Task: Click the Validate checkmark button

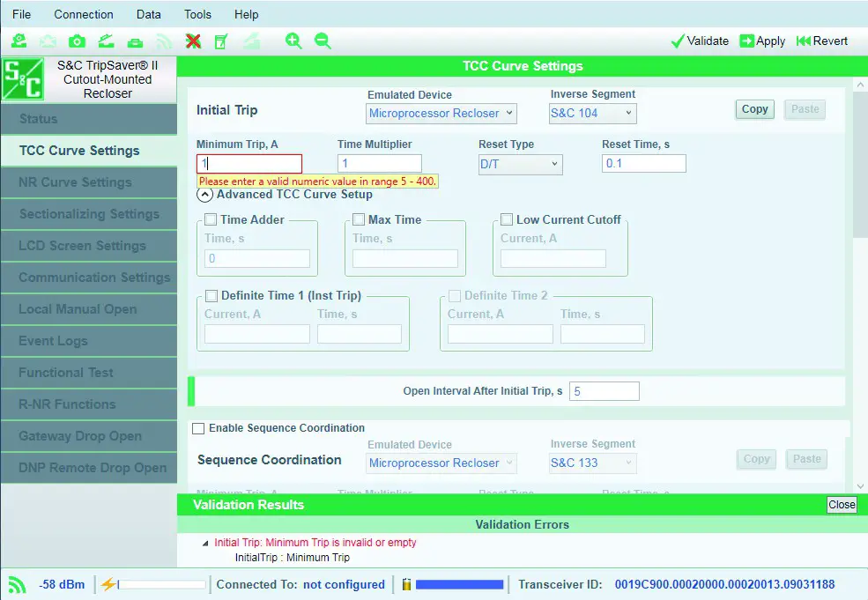Action: (700, 41)
